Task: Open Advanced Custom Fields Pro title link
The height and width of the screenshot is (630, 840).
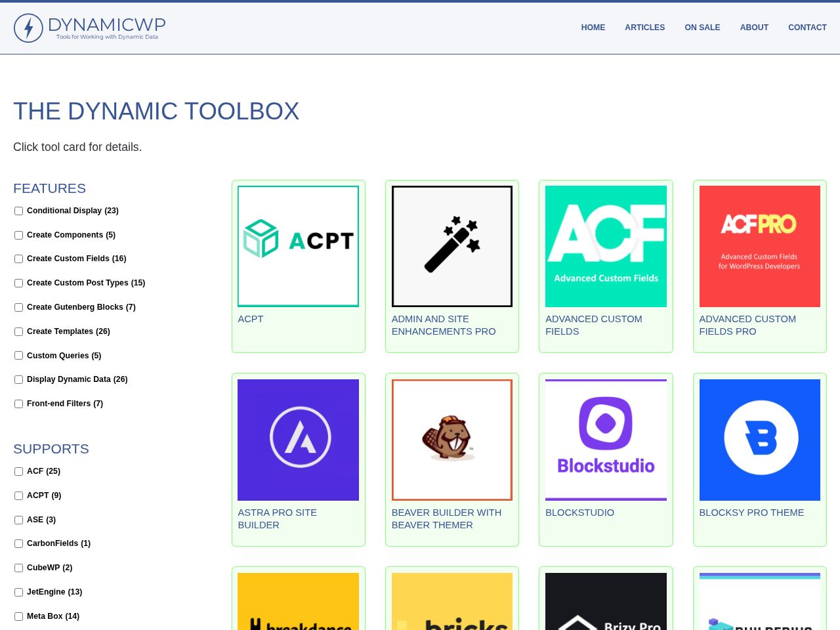Action: coord(747,325)
